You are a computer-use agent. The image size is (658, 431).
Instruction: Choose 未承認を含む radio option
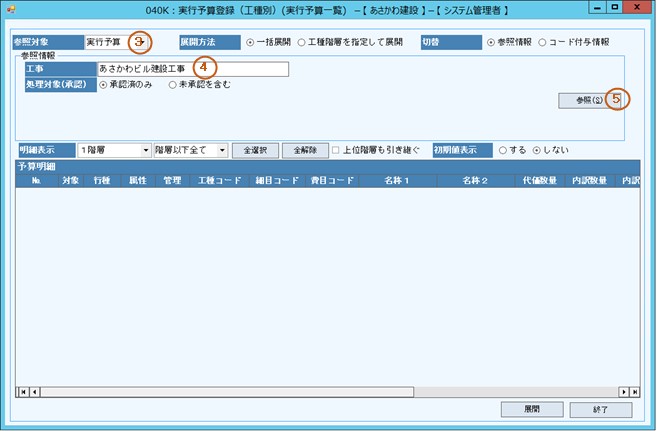(x=172, y=86)
